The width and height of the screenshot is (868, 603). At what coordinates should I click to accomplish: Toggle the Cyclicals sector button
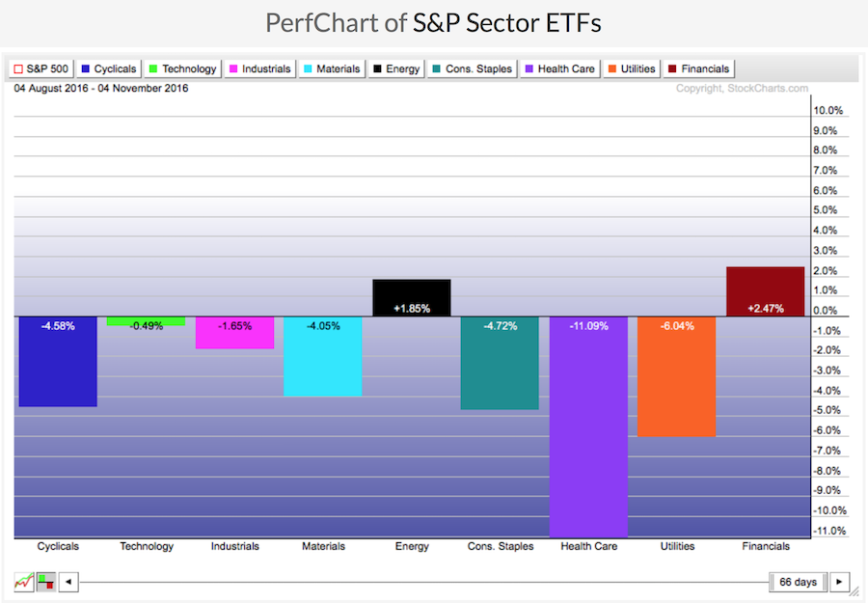(x=109, y=69)
